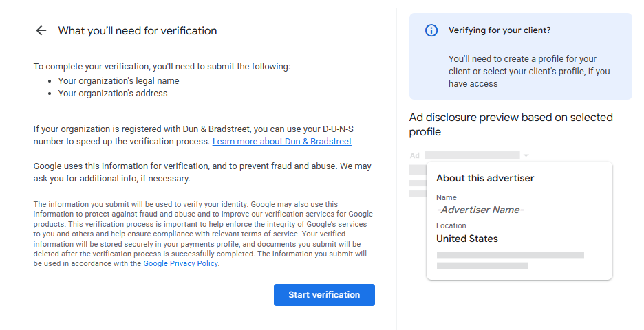Select the United States location value
This screenshot has width=644, height=330.
point(466,239)
